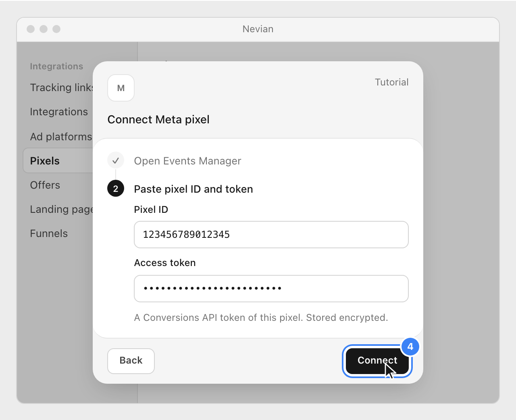Click the step 2 number badge

(x=116, y=189)
